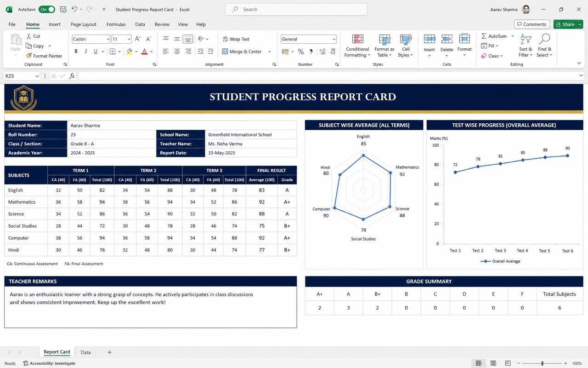Click the zoom slider handle
The image size is (588, 368).
coord(543,363)
